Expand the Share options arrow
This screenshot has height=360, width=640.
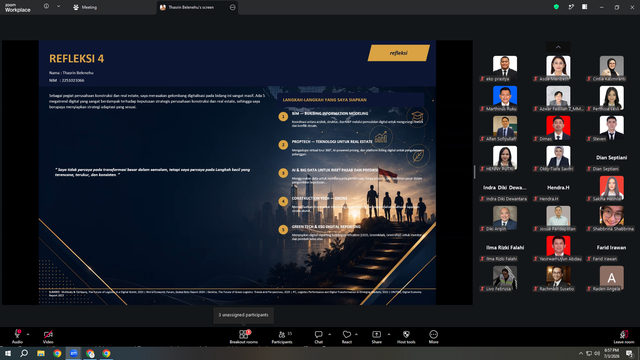point(389,334)
